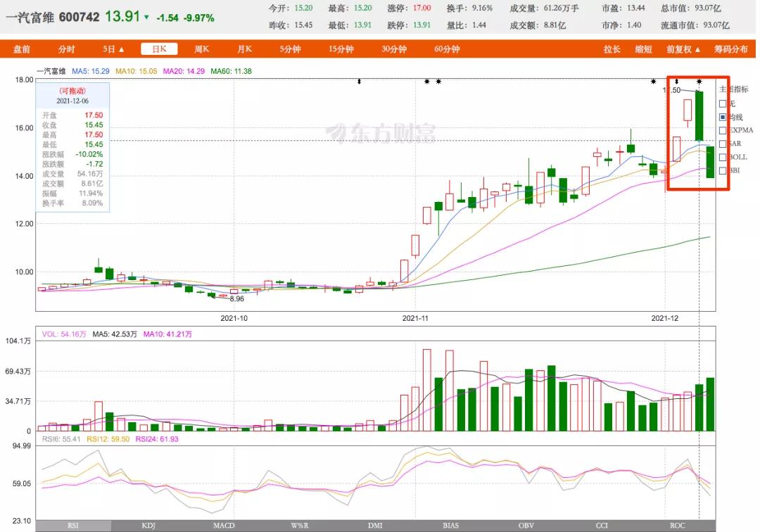Screen dimensions: 760x532
Task: Enable the EXPMA overlay checkbox
Action: click(723, 130)
